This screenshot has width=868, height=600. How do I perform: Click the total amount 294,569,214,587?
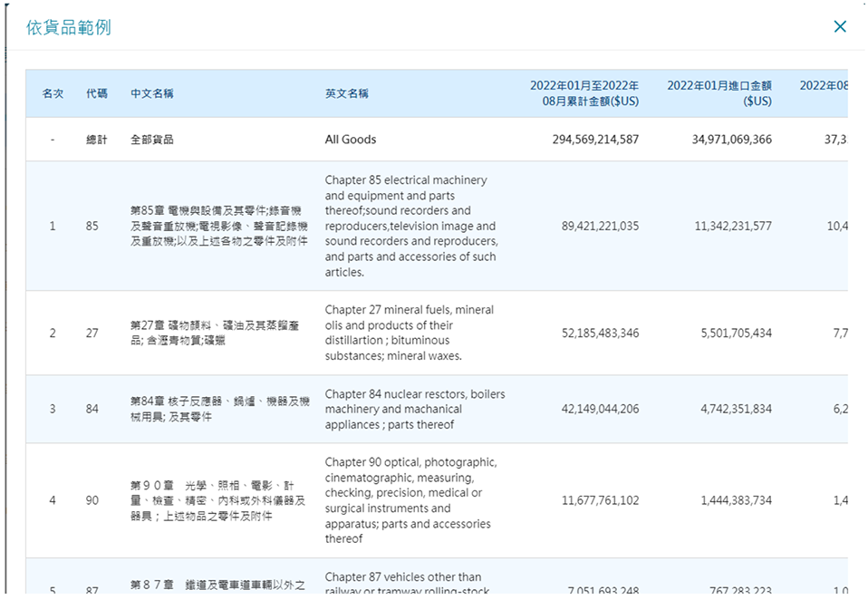tap(595, 140)
